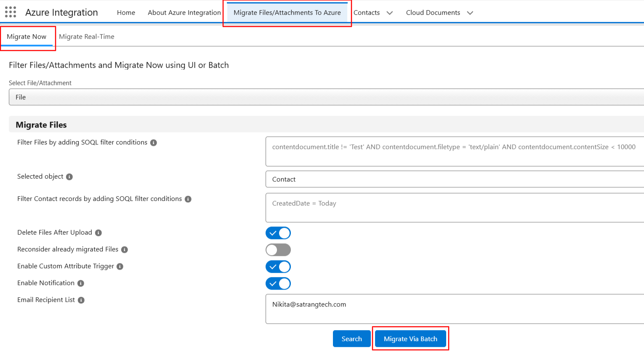Open the Select File/Attachment combo box
Image resolution: width=644 pixels, height=352 pixels.
(x=326, y=97)
